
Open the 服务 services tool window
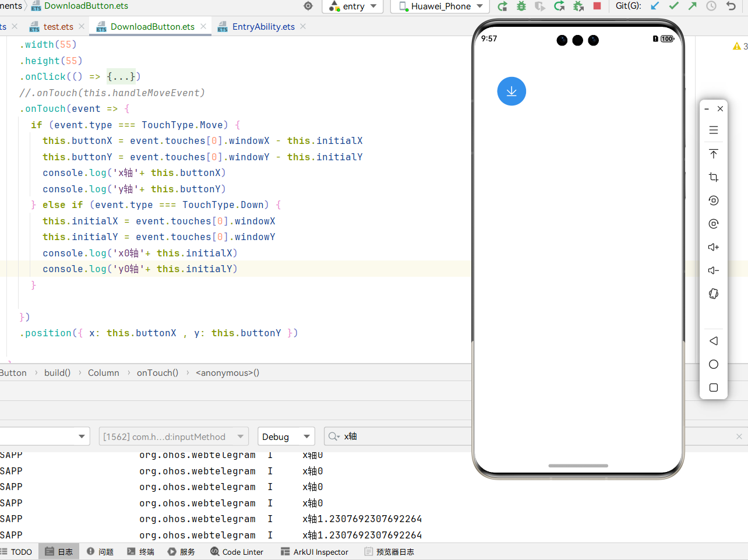(x=181, y=552)
